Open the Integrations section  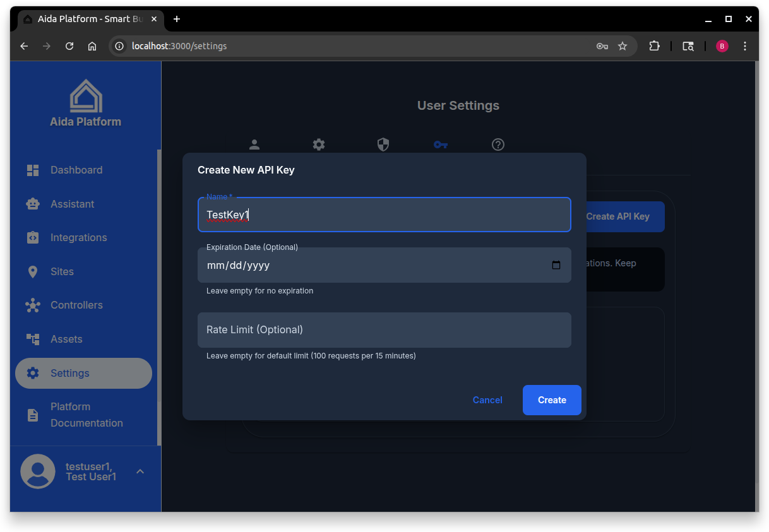point(78,237)
